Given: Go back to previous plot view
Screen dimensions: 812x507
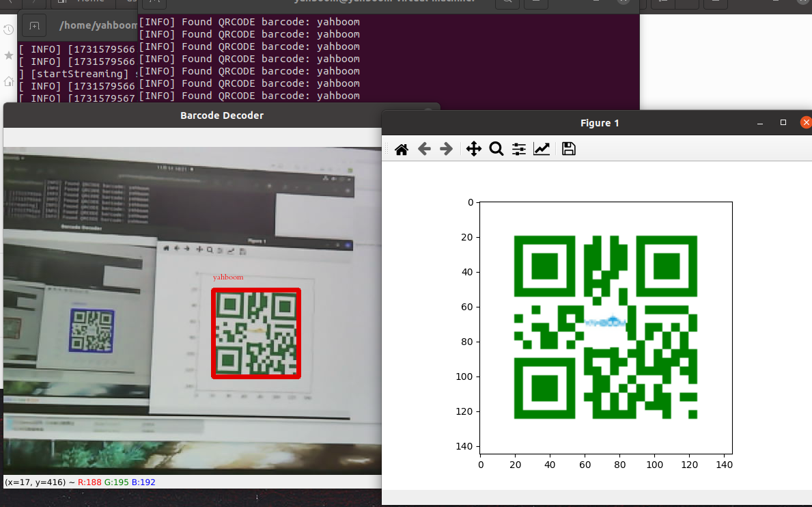Looking at the screenshot, I should (x=424, y=149).
